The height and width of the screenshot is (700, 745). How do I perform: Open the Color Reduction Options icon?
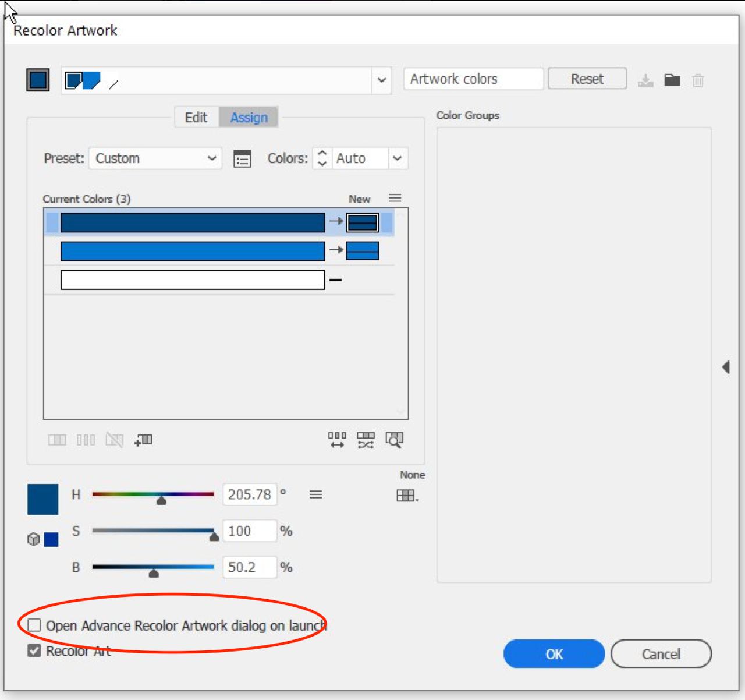[242, 158]
